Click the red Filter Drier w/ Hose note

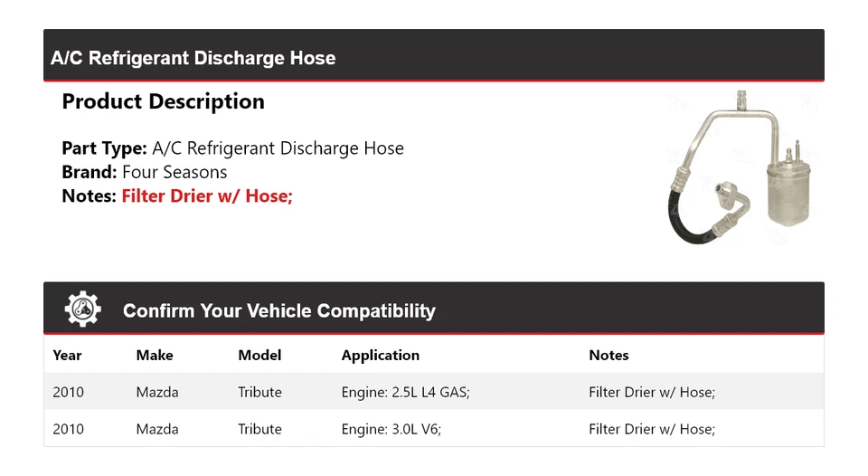[x=207, y=195]
